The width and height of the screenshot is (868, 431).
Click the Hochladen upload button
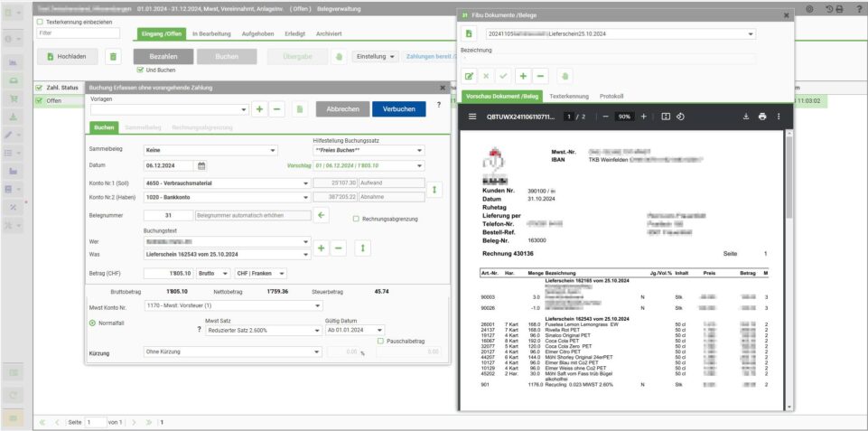pos(68,57)
